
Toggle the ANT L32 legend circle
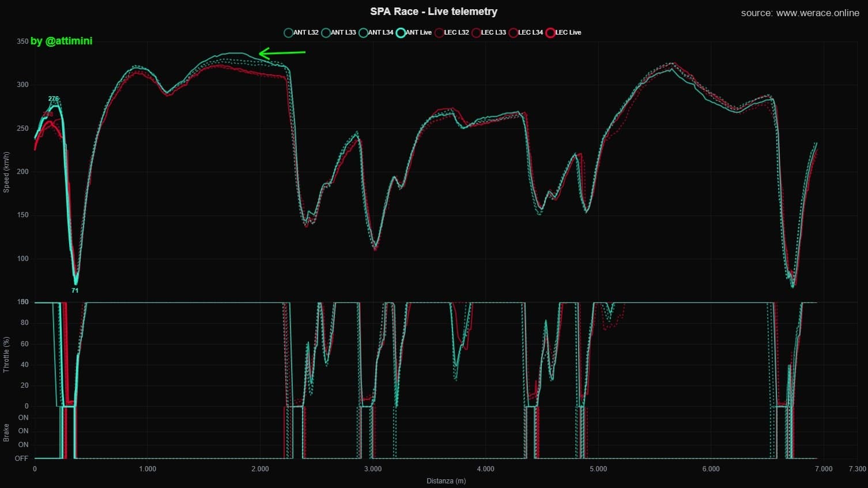point(288,33)
